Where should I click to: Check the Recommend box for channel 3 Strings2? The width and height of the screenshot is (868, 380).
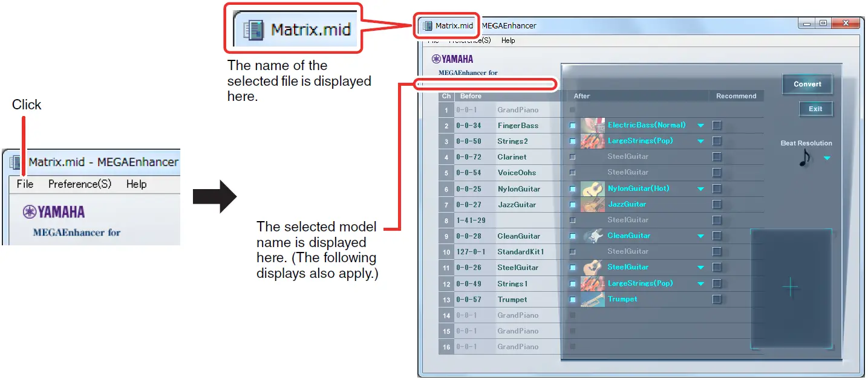click(x=717, y=141)
